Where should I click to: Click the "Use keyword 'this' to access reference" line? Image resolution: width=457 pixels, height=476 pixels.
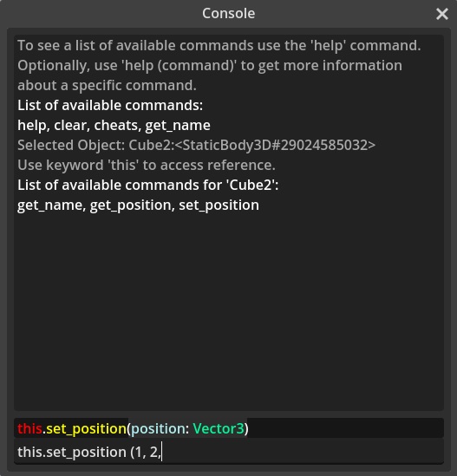(x=147, y=165)
